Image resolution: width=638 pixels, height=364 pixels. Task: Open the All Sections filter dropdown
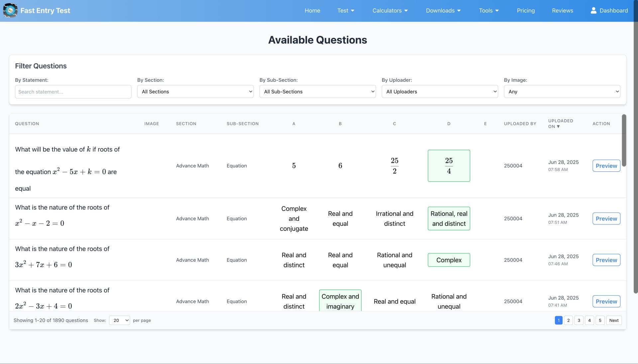pyautogui.click(x=195, y=92)
